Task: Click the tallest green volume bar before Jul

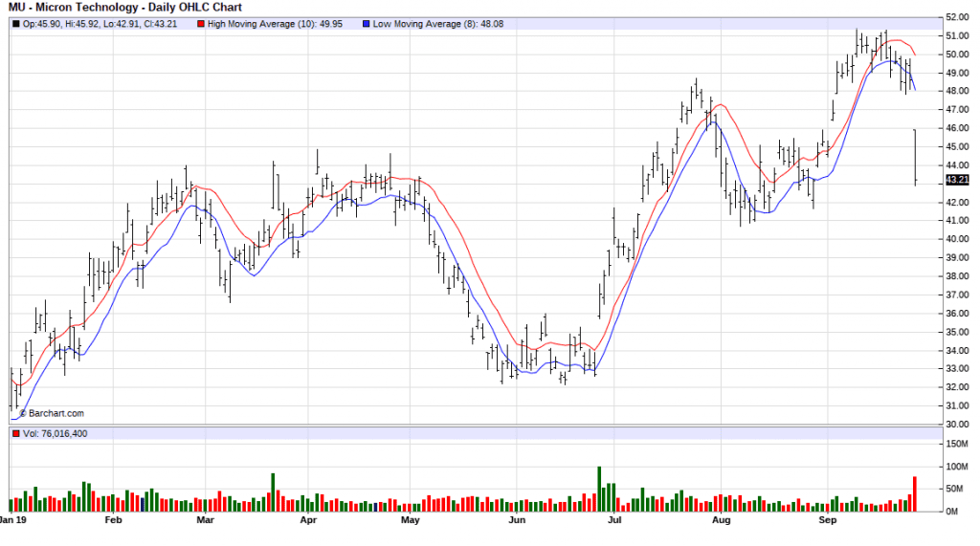Action: point(599,490)
